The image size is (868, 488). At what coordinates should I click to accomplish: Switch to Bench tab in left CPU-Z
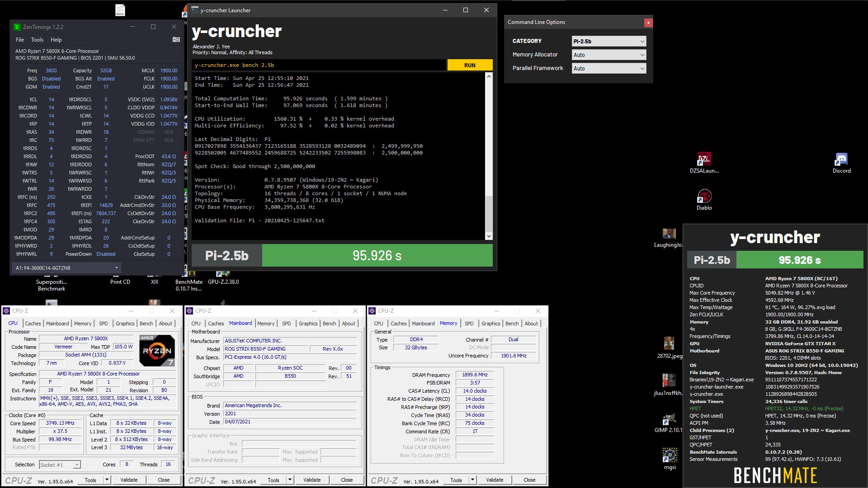click(x=146, y=324)
